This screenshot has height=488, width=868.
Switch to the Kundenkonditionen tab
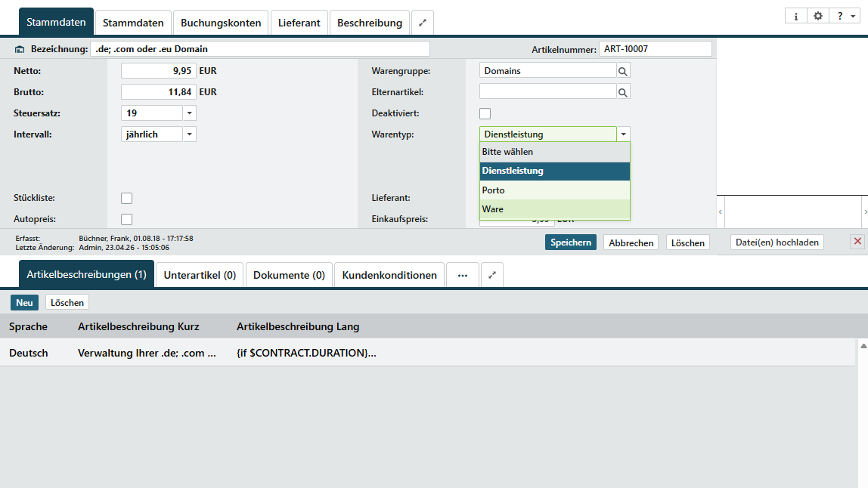389,275
